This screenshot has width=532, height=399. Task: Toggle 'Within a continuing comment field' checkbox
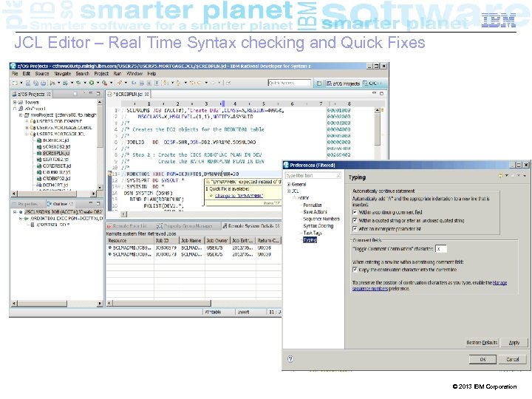pyautogui.click(x=355, y=212)
